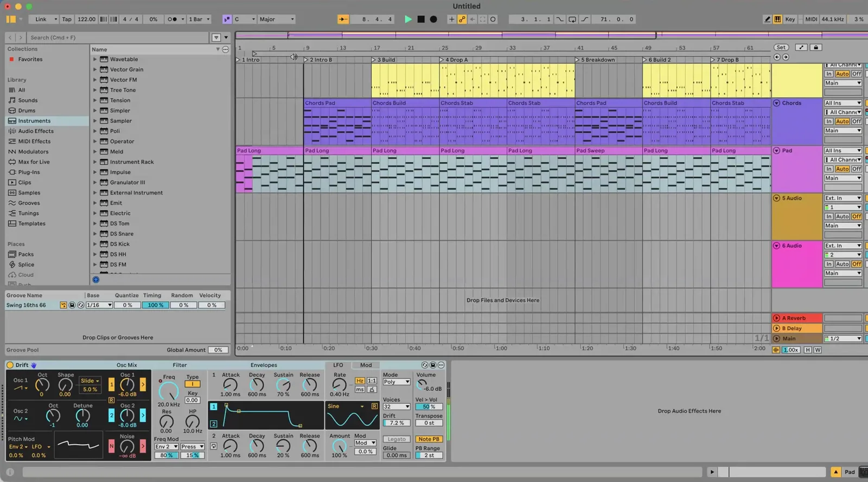The image size is (868, 482).
Task: Click the Link button
Action: 44,19
